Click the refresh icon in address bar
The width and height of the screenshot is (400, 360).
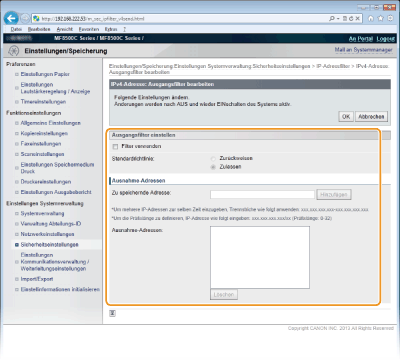tap(351, 19)
